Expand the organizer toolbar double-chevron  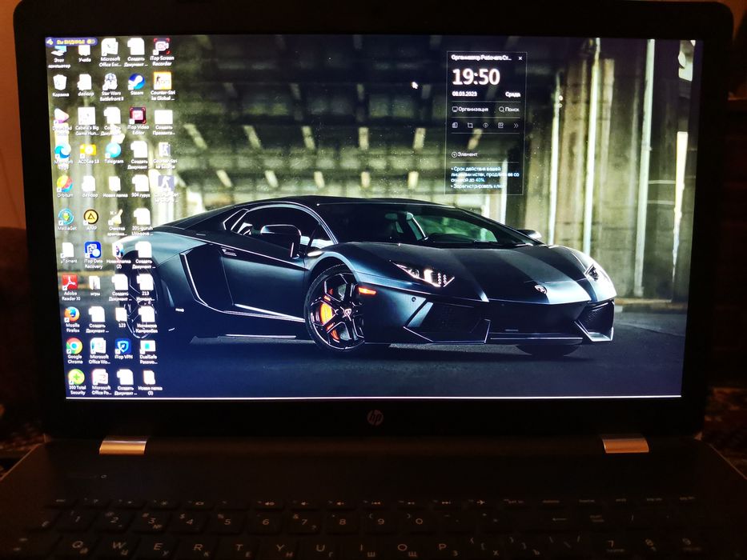(516, 126)
